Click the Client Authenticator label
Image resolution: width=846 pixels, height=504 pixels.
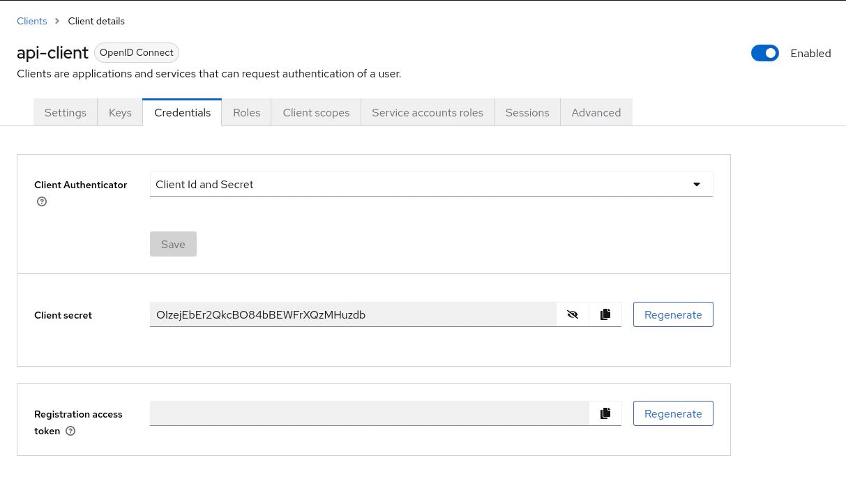(x=81, y=185)
